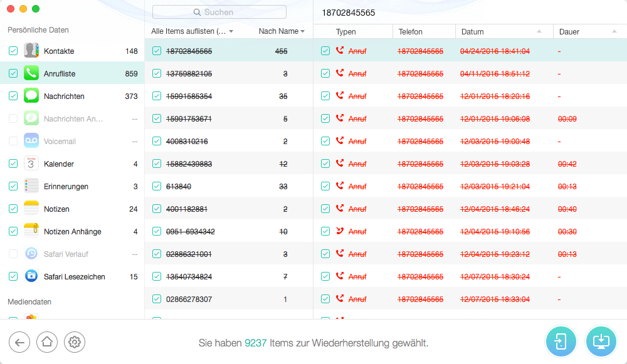Select the Notizen category
Image resolution: width=627 pixels, height=364 pixels.
point(72,209)
